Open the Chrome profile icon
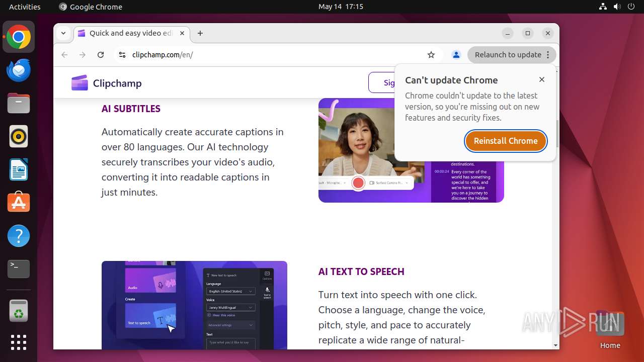 (x=456, y=55)
